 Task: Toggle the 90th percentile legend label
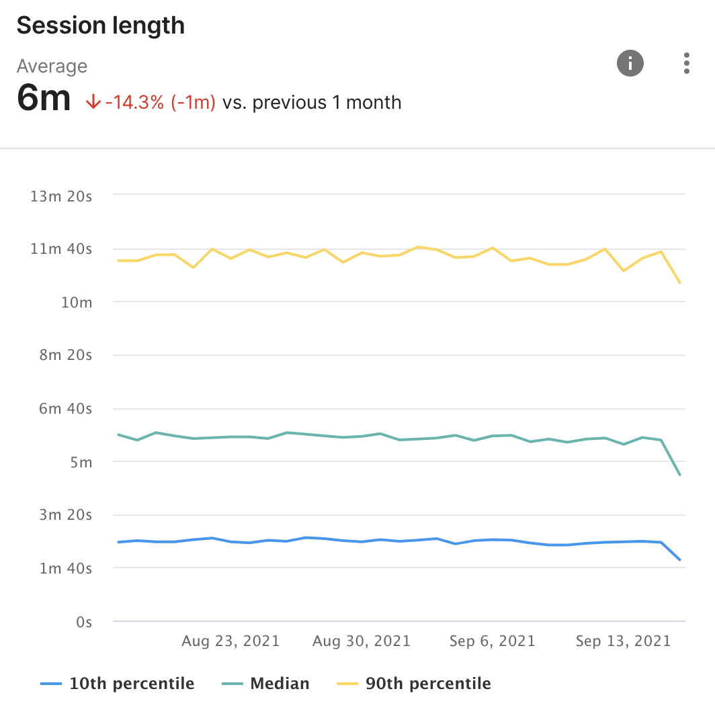(x=428, y=684)
